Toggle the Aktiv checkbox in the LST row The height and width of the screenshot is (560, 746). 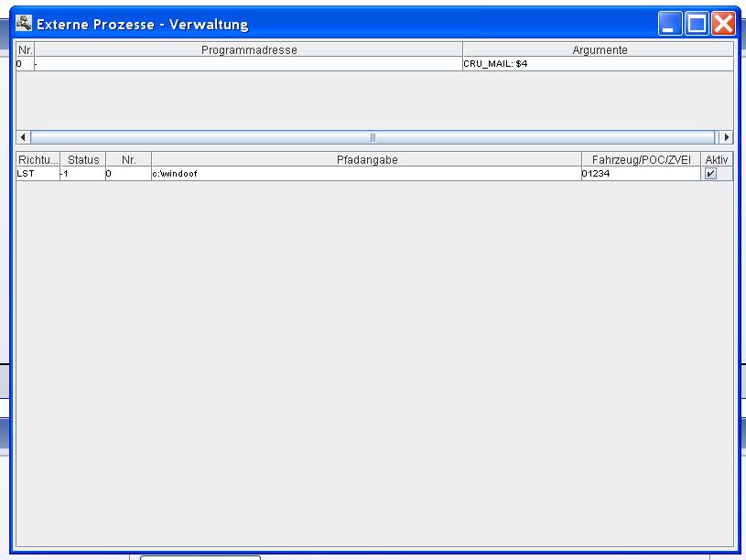coord(710,174)
